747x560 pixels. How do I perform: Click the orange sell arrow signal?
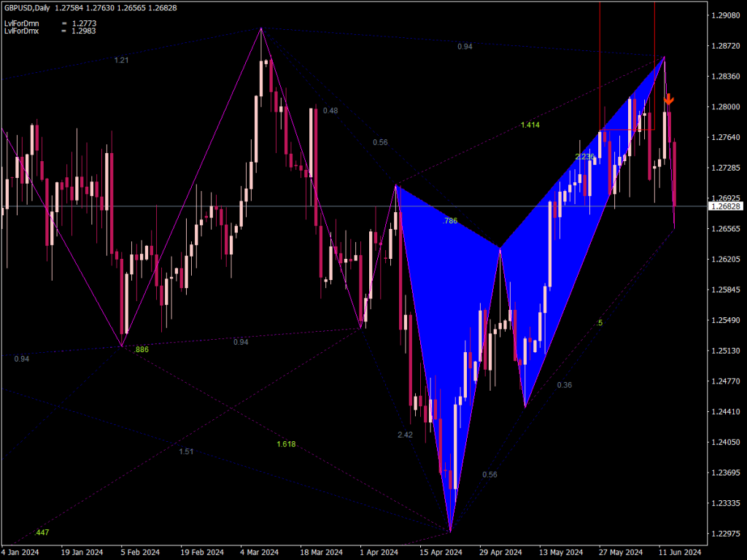pyautogui.click(x=669, y=98)
